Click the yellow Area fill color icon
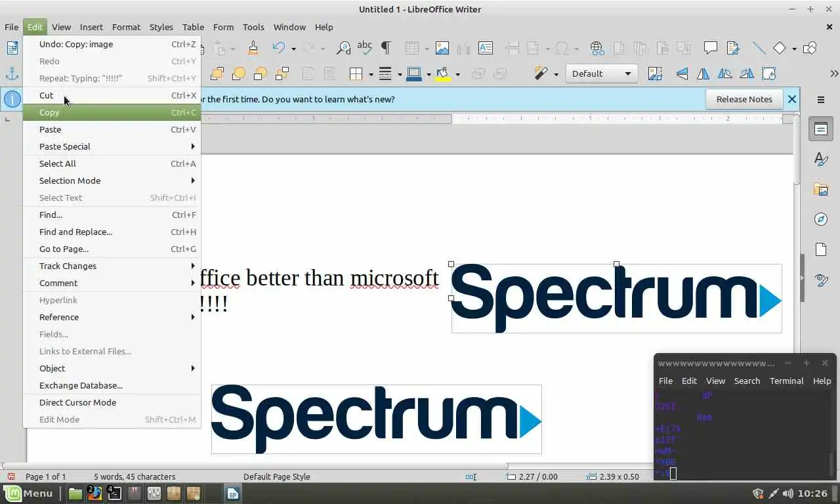Image resolution: width=840 pixels, height=504 pixels. [444, 73]
